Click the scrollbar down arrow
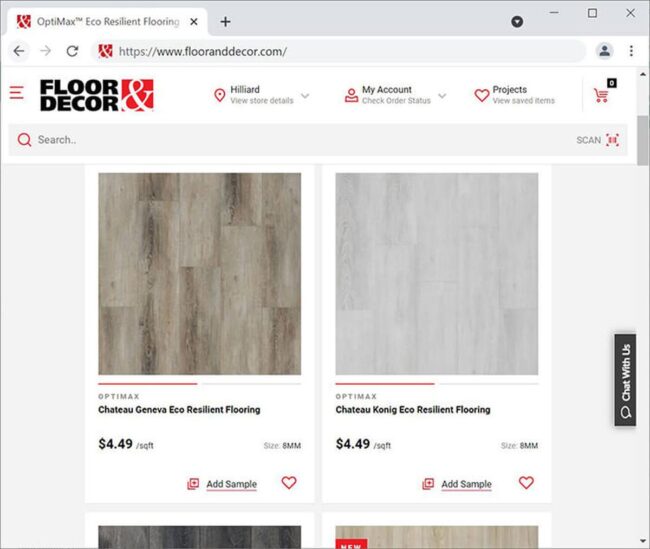 [x=643, y=542]
